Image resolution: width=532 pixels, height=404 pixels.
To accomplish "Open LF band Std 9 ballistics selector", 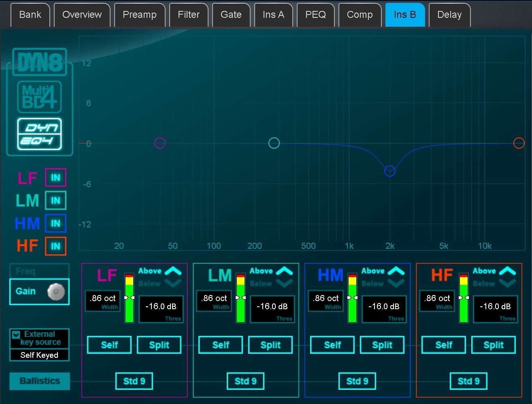I will [134, 381].
